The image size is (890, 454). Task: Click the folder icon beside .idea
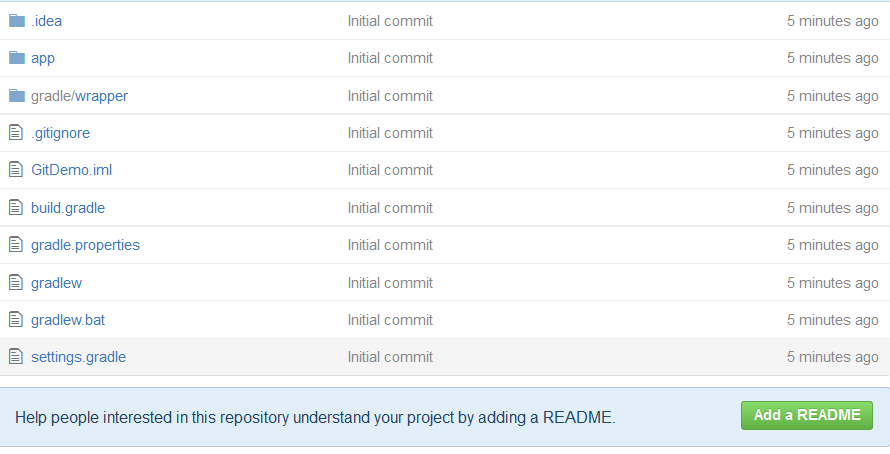pos(16,21)
